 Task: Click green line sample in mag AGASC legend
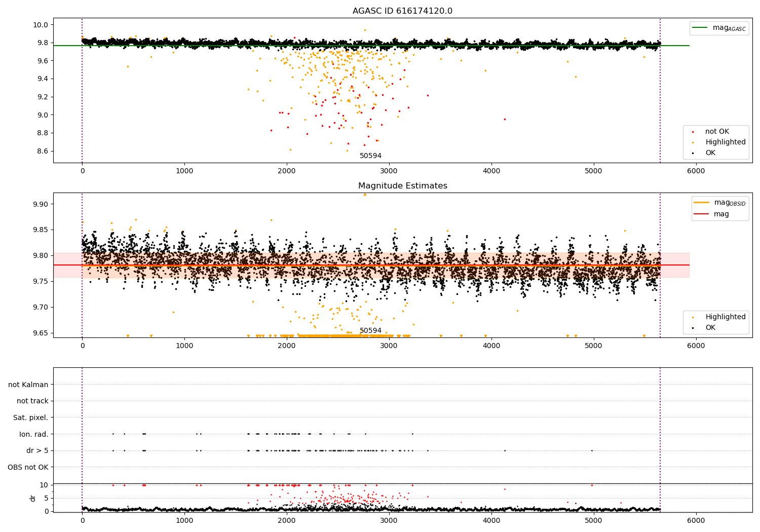pyautogui.click(x=701, y=28)
